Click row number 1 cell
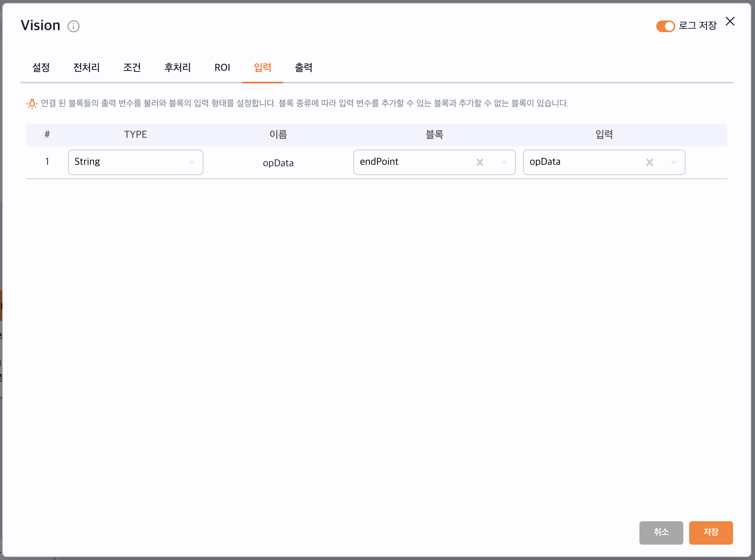Image resolution: width=755 pixels, height=560 pixels. point(47,162)
